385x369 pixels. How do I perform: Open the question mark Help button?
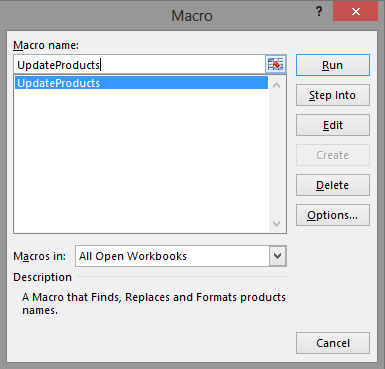(x=319, y=12)
